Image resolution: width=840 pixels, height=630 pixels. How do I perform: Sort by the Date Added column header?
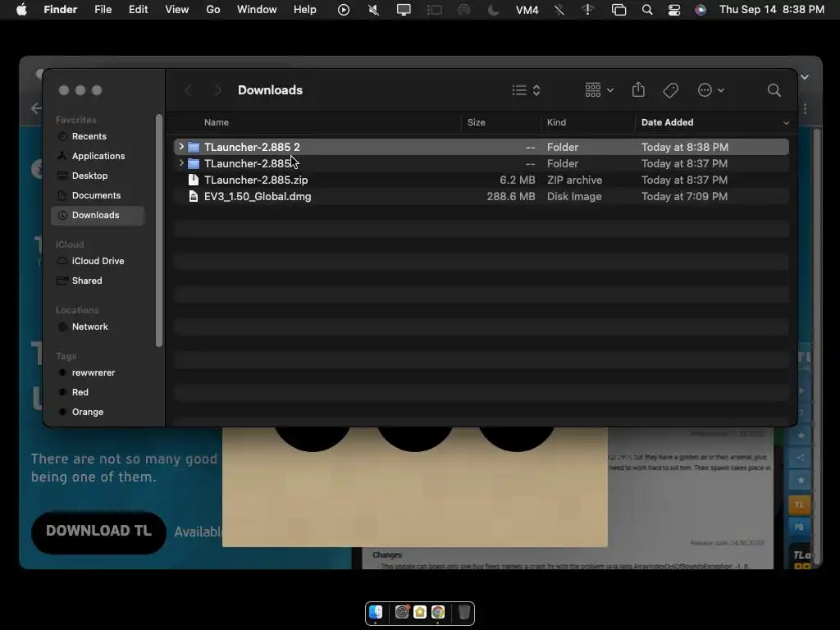pyautogui.click(x=667, y=123)
